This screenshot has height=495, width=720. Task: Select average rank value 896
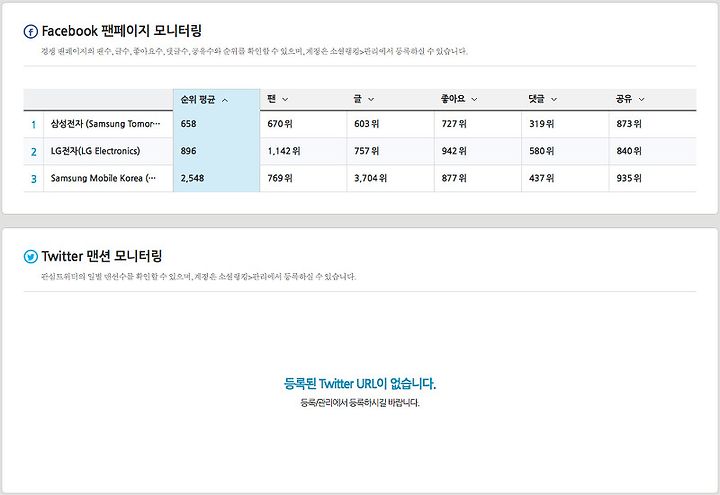[x=188, y=151]
